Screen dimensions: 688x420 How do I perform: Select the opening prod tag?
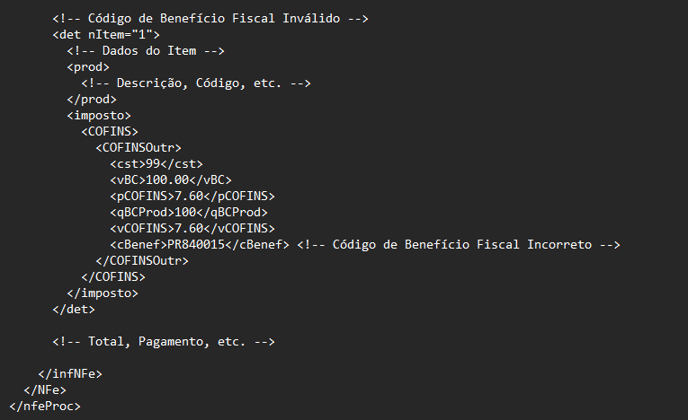[88, 67]
